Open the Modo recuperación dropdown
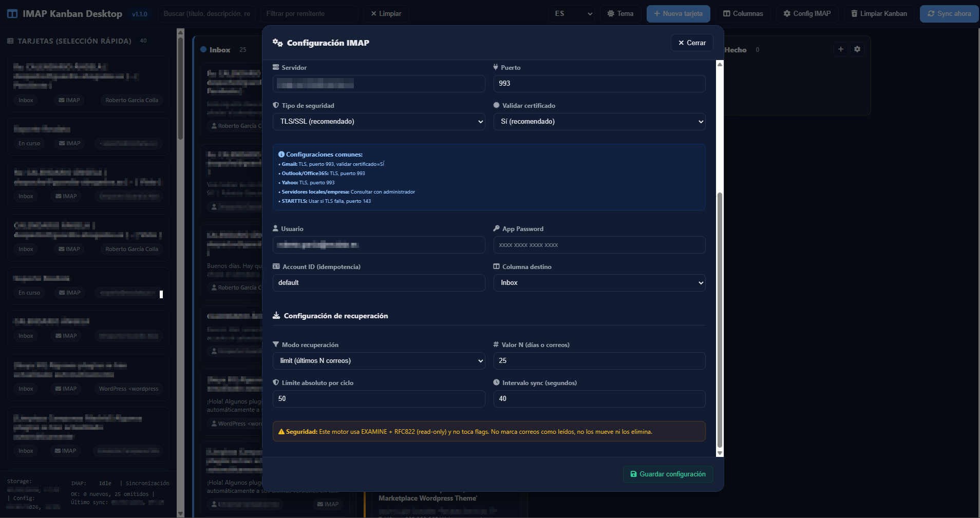This screenshot has height=518, width=980. (378, 361)
